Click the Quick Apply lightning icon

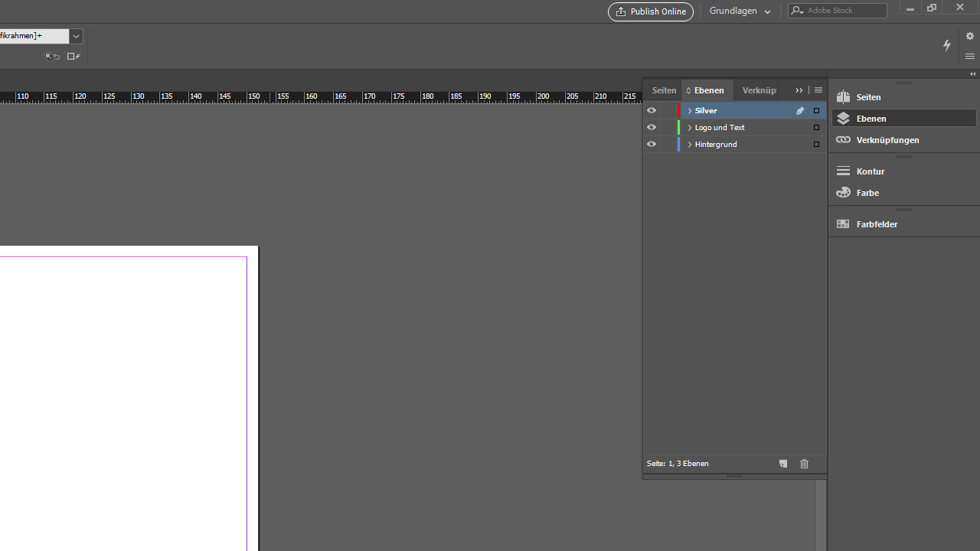pos(947,45)
